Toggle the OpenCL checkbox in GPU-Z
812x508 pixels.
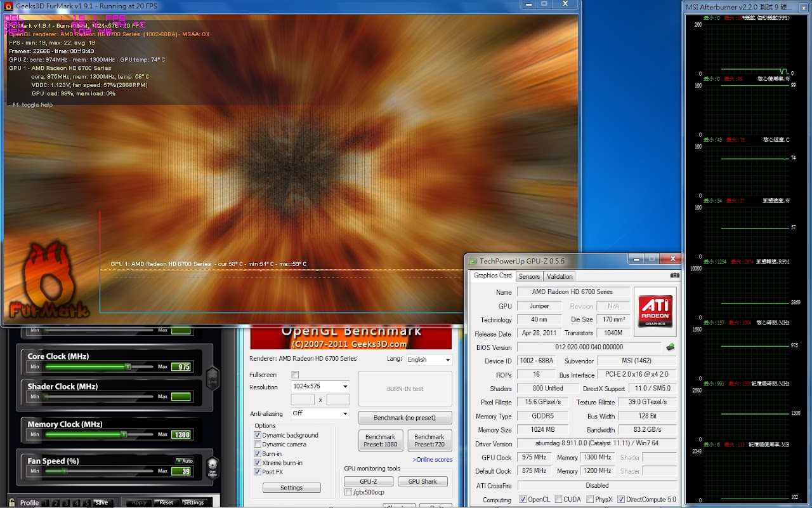click(523, 500)
